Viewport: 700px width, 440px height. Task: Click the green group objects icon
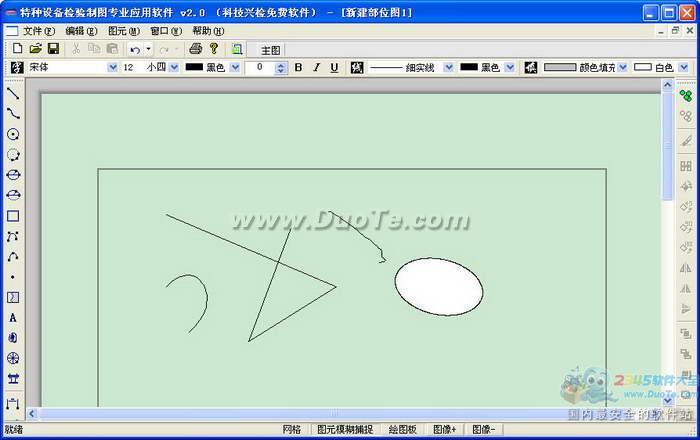(686, 95)
